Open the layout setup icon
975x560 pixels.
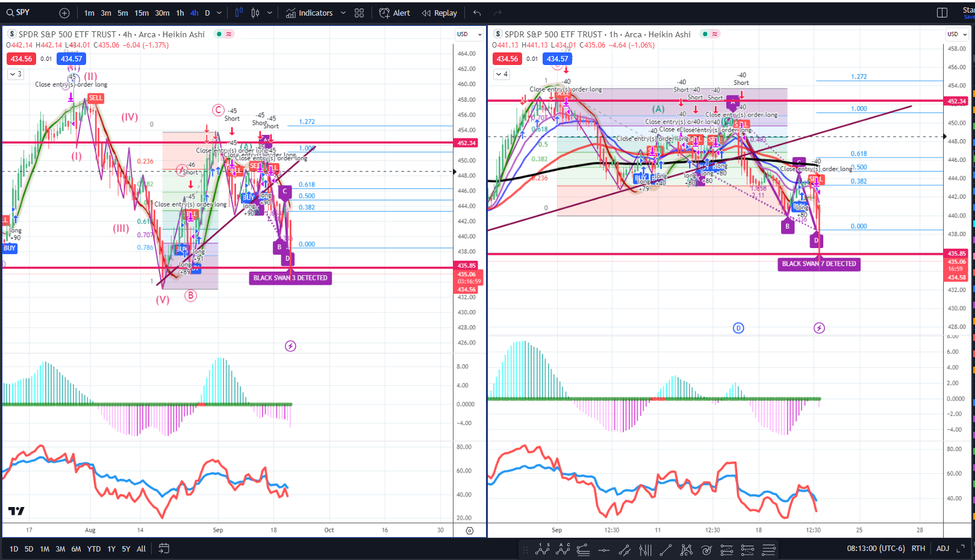coord(942,13)
